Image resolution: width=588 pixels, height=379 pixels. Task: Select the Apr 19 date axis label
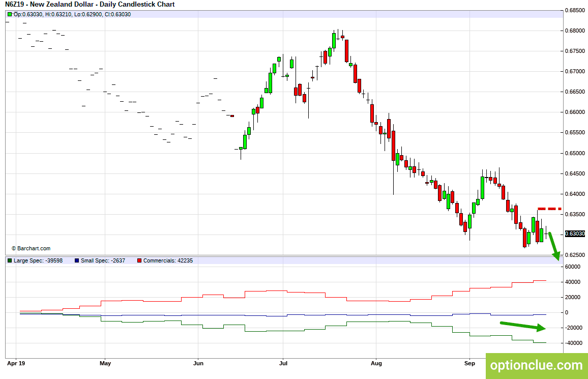16,363
